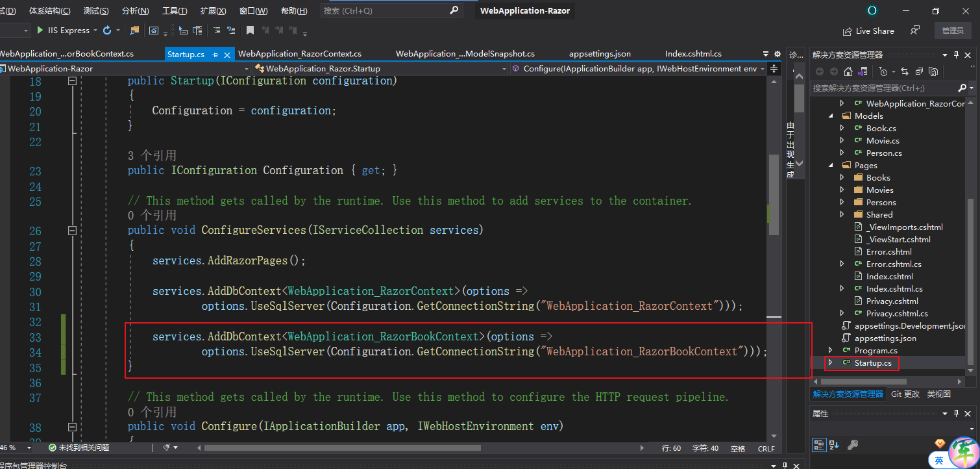
Task: Click the Forward arrow in Solution Explorer
Action: point(834,71)
